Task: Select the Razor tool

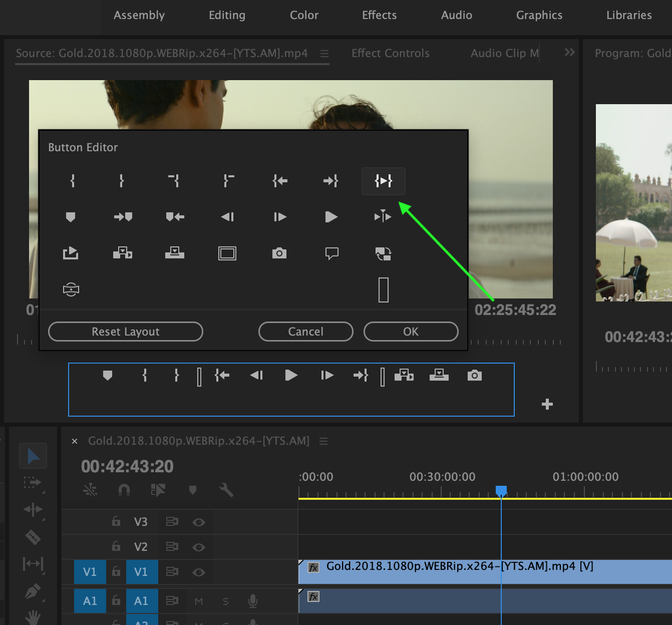Action: pyautogui.click(x=33, y=537)
